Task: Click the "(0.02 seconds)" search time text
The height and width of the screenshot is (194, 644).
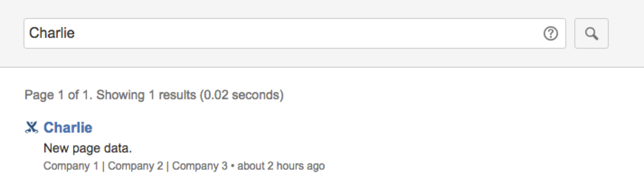Action: (241, 96)
